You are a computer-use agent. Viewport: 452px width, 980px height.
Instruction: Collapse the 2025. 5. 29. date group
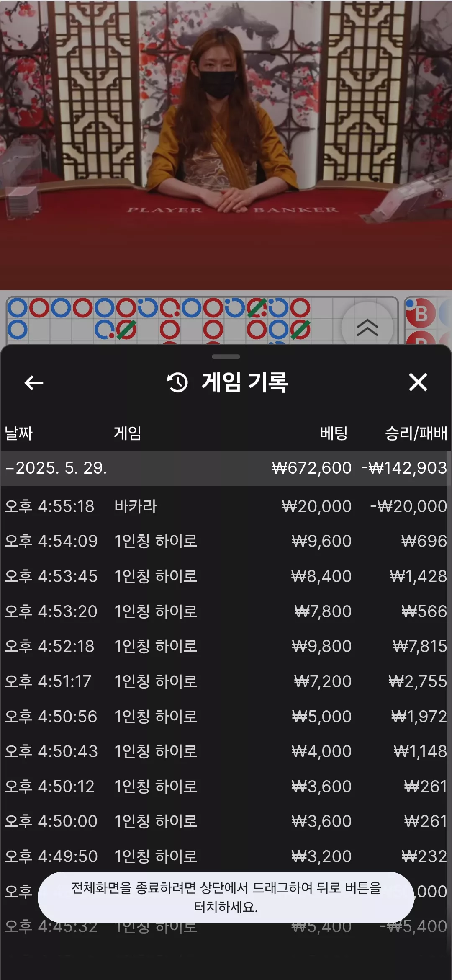226,468
